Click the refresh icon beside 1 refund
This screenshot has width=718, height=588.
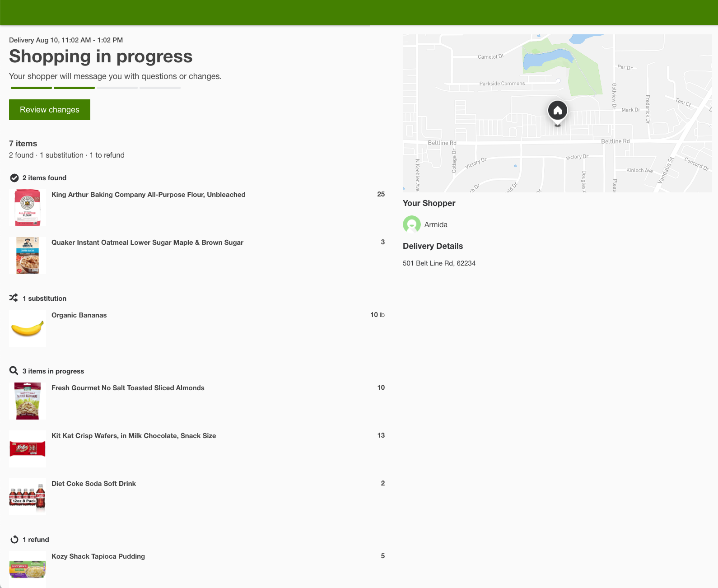click(x=14, y=540)
